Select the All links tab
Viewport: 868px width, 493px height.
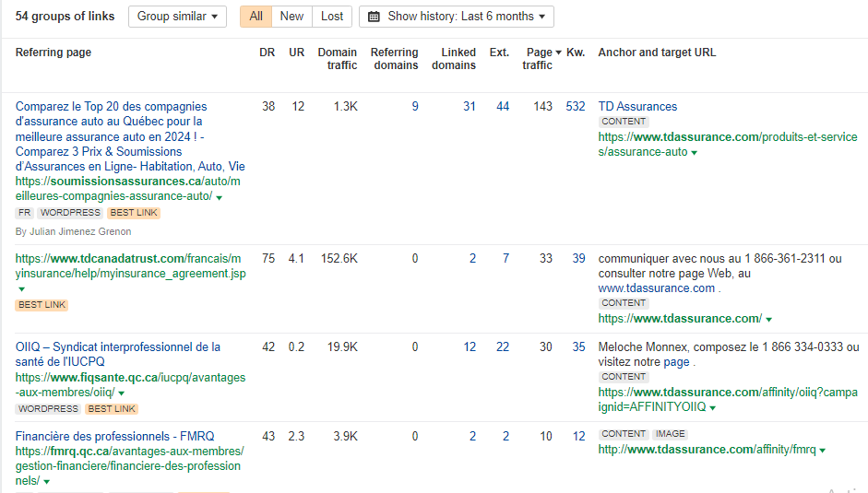click(256, 17)
